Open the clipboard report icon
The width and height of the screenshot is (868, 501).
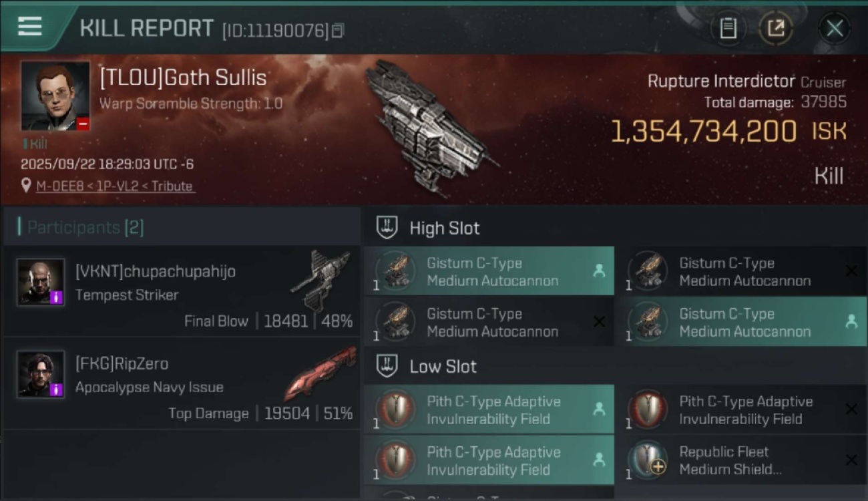[728, 28]
